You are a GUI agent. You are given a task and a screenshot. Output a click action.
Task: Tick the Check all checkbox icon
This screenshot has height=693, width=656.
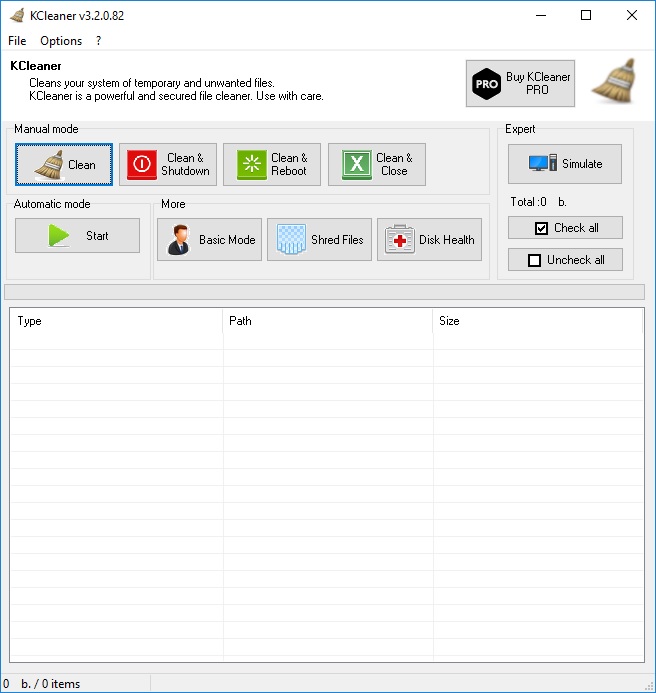(541, 228)
